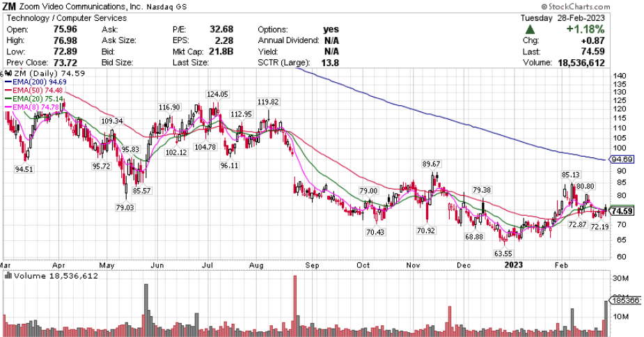Click the green up-triangle change indicator

pyautogui.click(x=531, y=29)
